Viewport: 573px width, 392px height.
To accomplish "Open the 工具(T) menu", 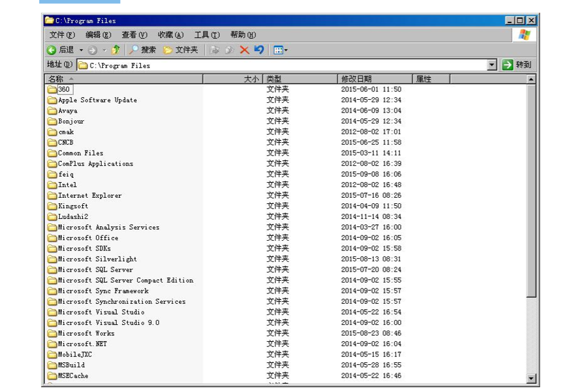I will 207,34.
